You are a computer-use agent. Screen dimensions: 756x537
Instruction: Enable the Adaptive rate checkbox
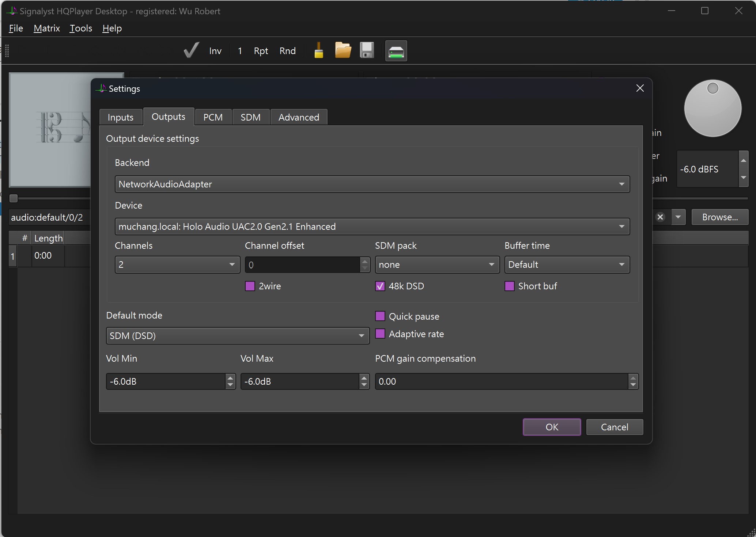coord(380,334)
